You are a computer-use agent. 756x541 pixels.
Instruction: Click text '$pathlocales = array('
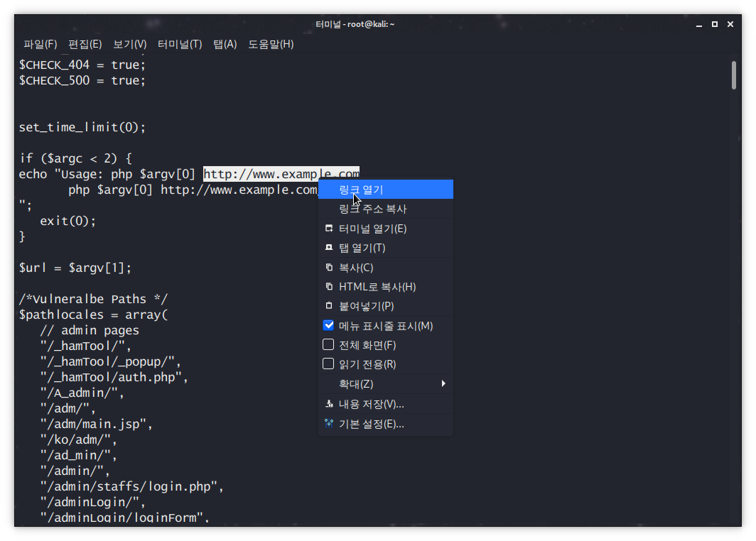point(93,315)
